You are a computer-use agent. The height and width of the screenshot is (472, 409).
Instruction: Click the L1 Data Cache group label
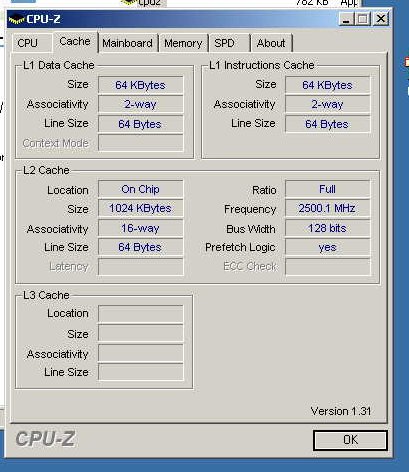59,65
